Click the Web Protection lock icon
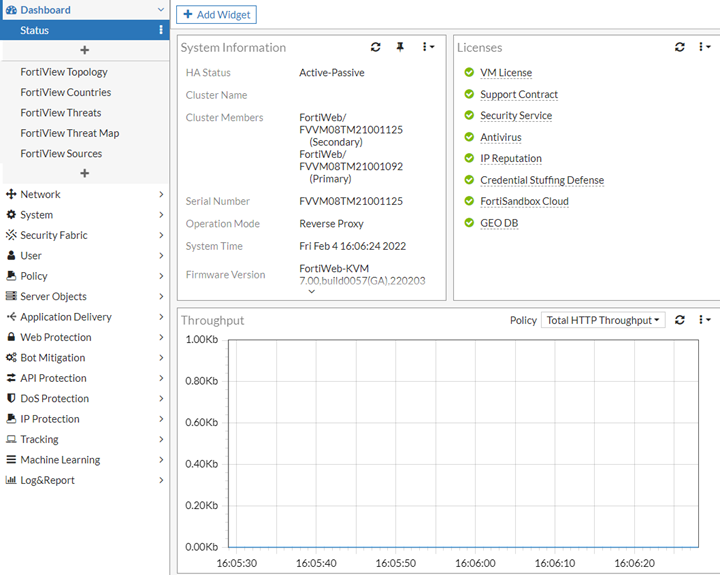720x575 pixels. coord(11,337)
